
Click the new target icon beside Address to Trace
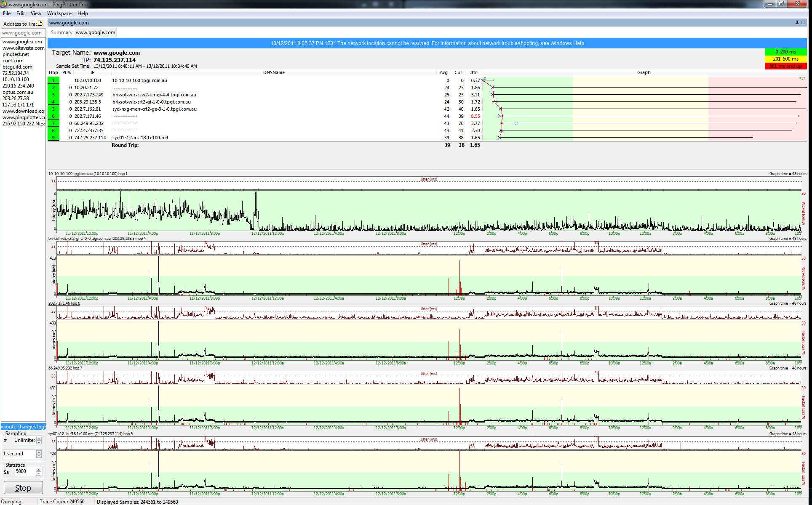tap(40, 23)
